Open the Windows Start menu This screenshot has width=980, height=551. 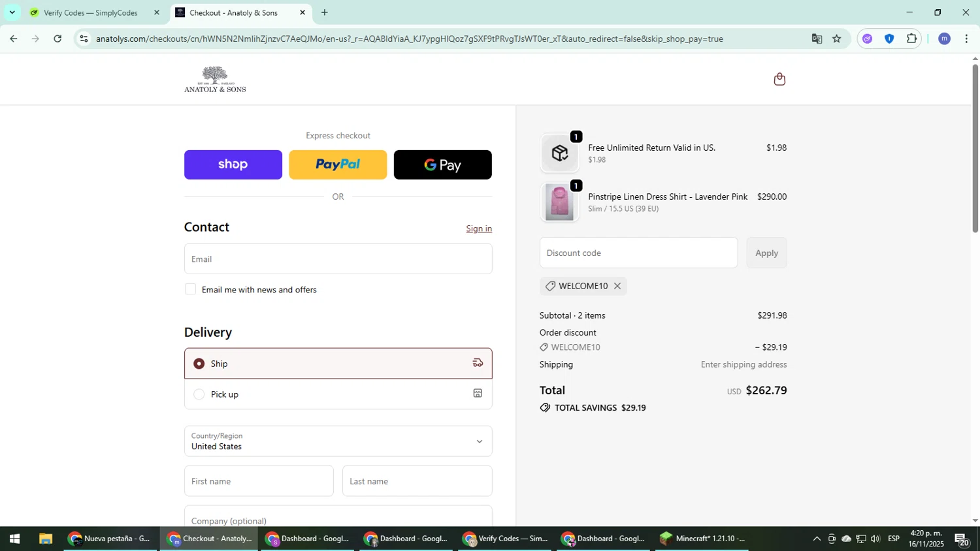pos(14,539)
